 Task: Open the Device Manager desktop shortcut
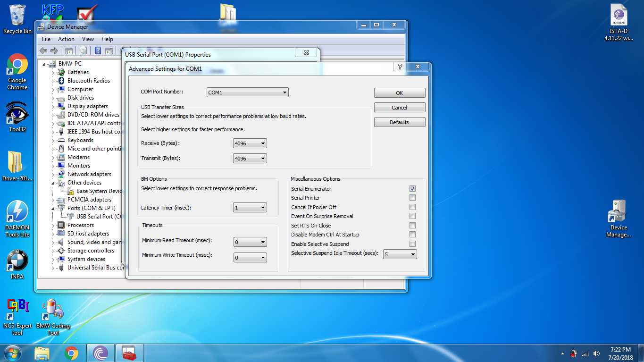click(619, 219)
